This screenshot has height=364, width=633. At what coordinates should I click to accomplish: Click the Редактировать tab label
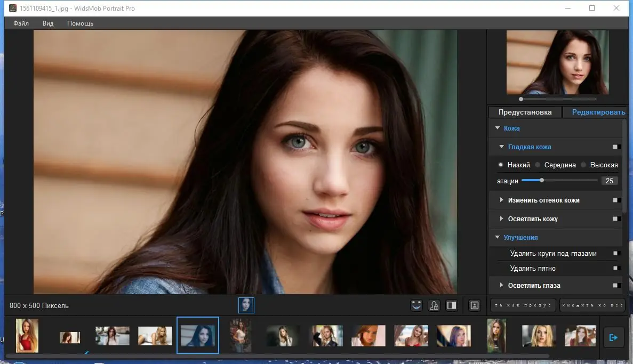(598, 112)
